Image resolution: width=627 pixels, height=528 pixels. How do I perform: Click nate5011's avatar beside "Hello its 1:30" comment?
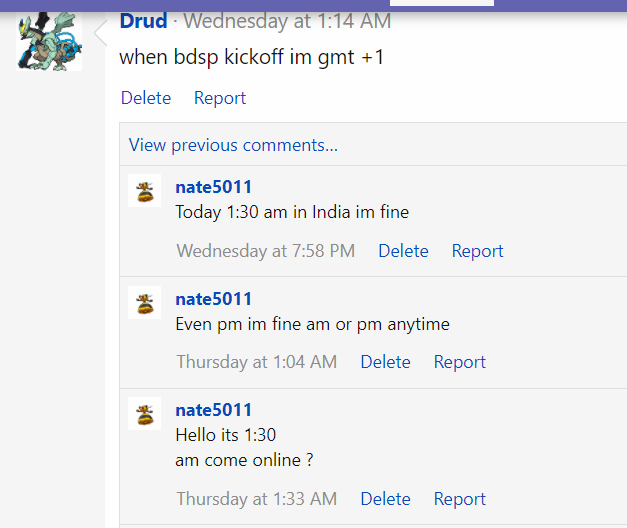(x=145, y=413)
